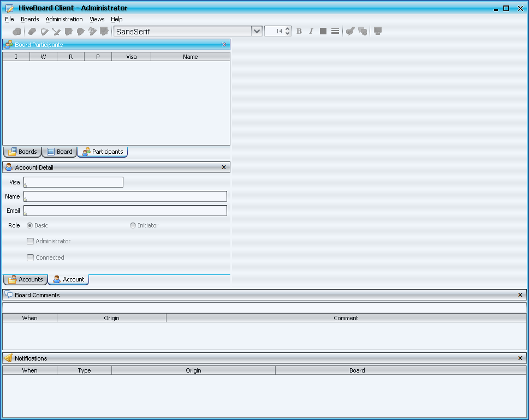Viewport: 529px width, 420px height.
Task: Expand the SansSerif font dropdown
Action: pos(257,32)
